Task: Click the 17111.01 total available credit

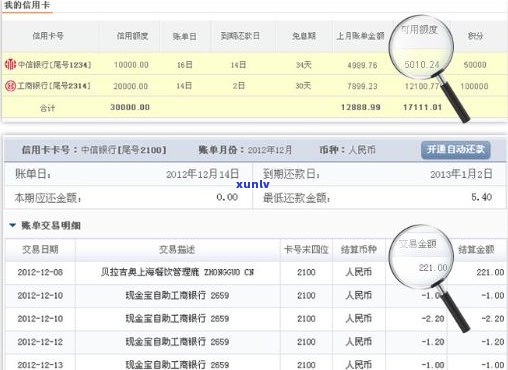Action: pos(422,107)
